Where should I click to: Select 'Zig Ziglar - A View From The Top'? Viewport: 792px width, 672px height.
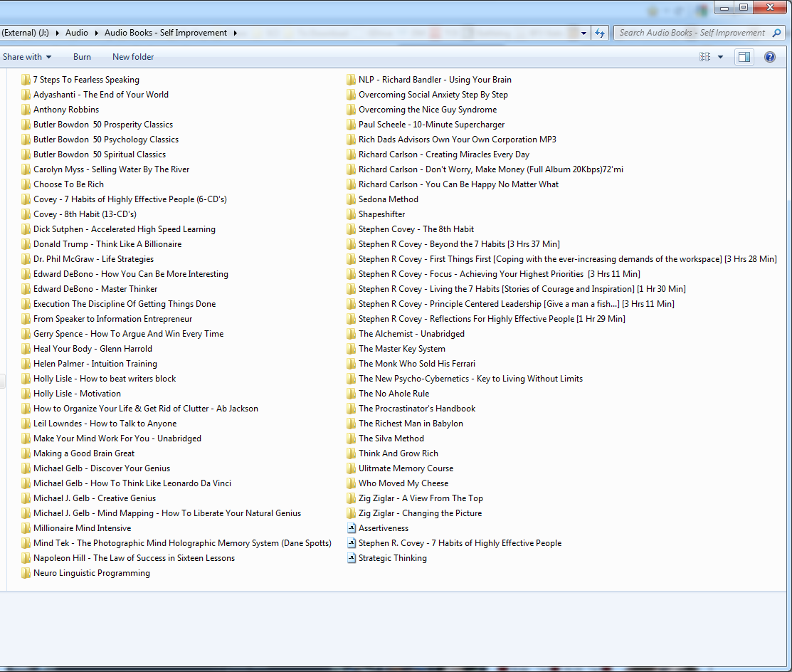(421, 498)
